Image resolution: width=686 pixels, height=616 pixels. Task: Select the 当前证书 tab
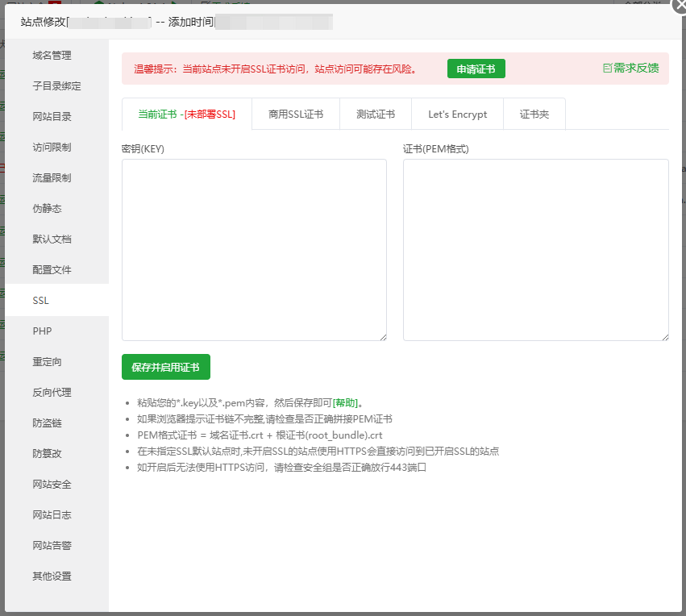coord(185,114)
